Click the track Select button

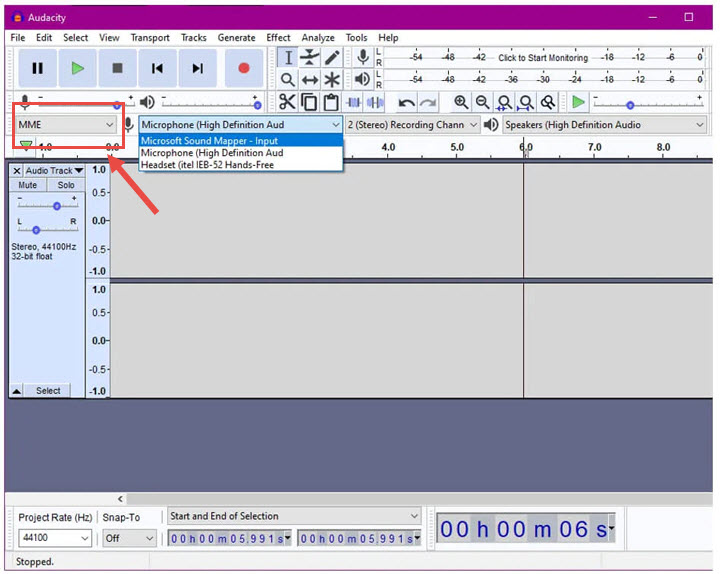48,391
